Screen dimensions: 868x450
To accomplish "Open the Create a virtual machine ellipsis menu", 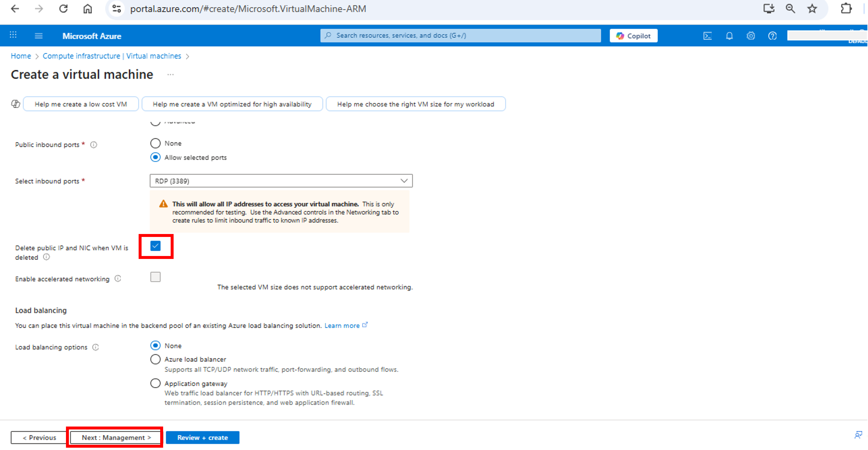I will (x=170, y=75).
